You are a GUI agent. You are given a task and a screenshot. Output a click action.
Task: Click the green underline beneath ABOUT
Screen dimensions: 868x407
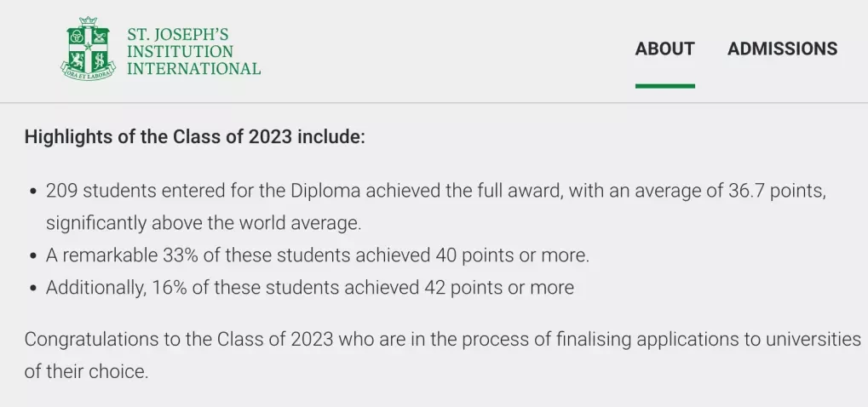pos(664,86)
